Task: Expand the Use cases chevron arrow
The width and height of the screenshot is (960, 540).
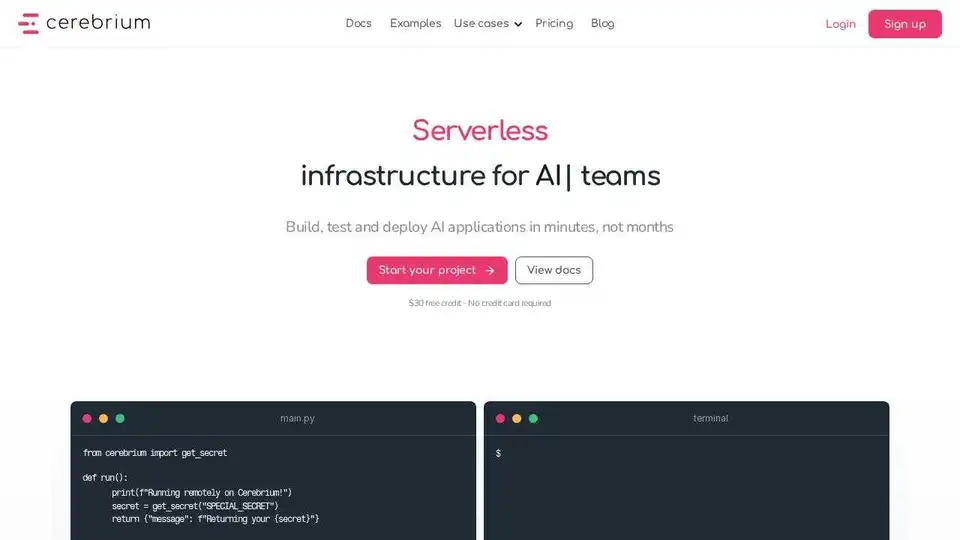Action: 518,24
